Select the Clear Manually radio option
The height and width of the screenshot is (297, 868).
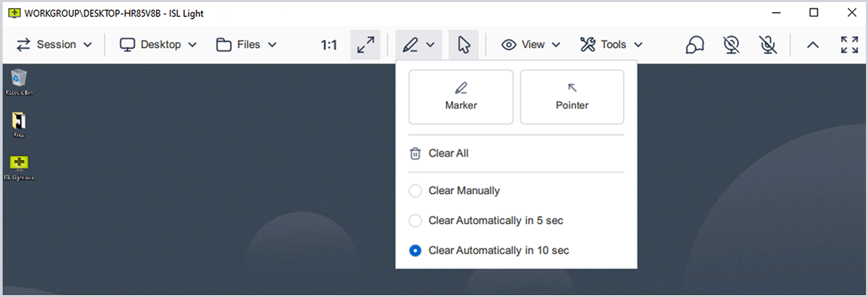click(415, 191)
